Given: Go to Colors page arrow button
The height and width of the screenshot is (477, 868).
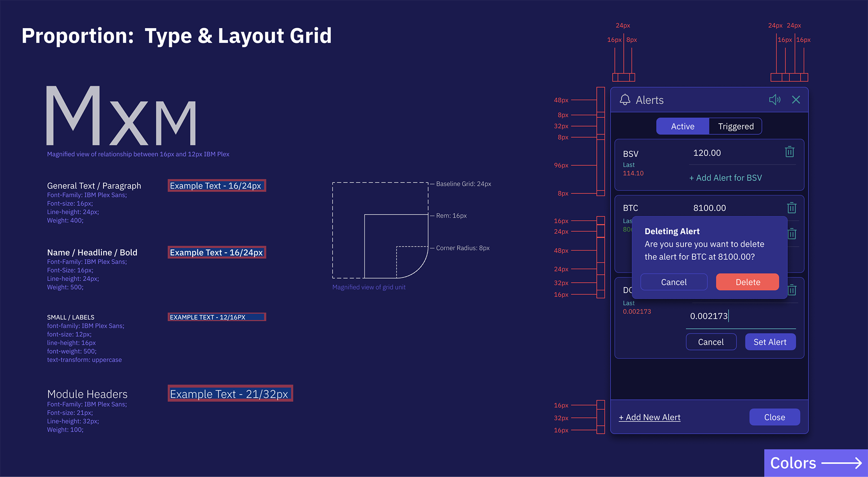Looking at the screenshot, I should point(816,463).
